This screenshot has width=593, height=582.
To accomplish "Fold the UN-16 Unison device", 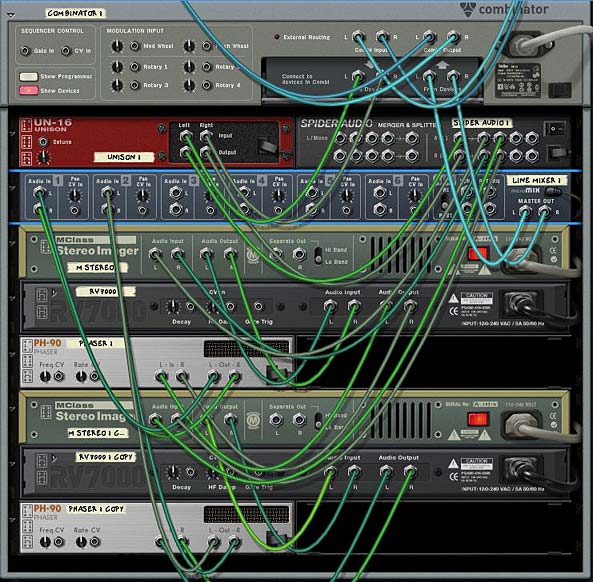I will [12, 133].
